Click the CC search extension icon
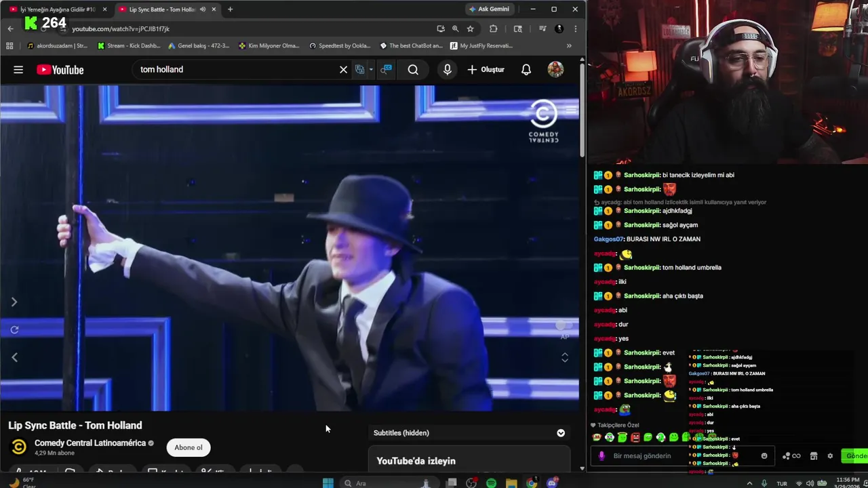868x488 pixels. tap(386, 70)
